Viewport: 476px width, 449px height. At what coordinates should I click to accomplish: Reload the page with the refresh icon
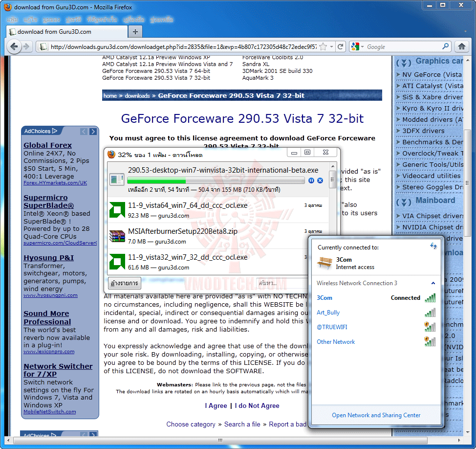tap(340, 46)
